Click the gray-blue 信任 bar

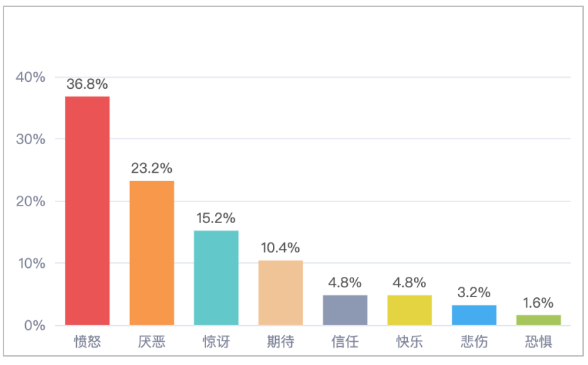pyautogui.click(x=345, y=310)
